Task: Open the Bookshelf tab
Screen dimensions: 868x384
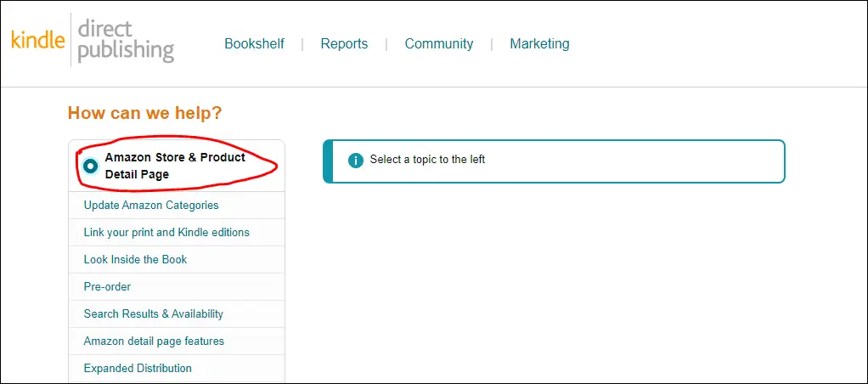Action: [254, 44]
